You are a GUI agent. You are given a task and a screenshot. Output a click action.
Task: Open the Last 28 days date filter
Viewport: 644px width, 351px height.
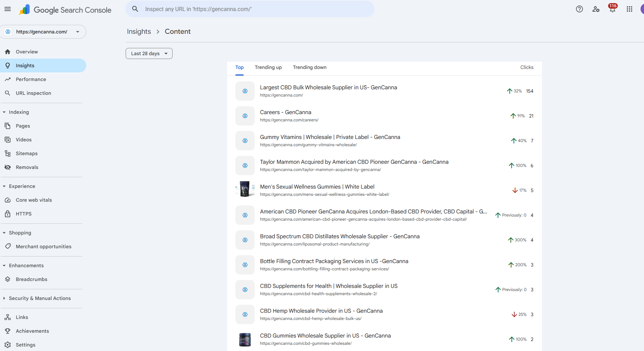pyautogui.click(x=149, y=53)
